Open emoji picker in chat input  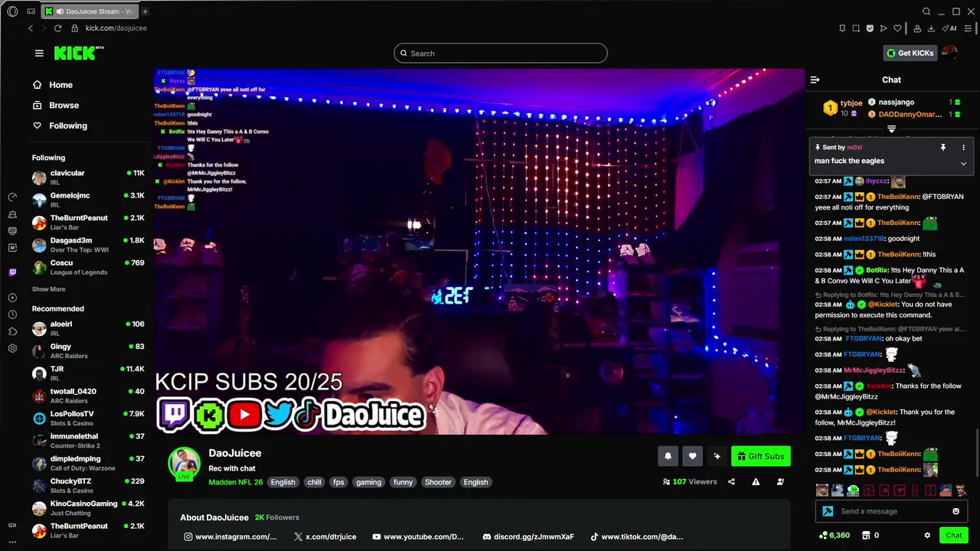[x=955, y=511]
